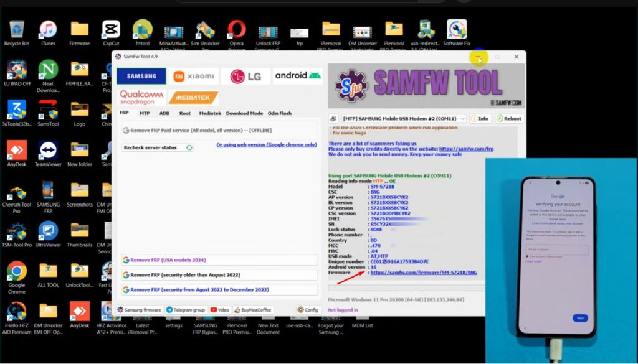The image size is (638, 364).
Task: Choose the LG brand logo
Action: coord(245,76)
